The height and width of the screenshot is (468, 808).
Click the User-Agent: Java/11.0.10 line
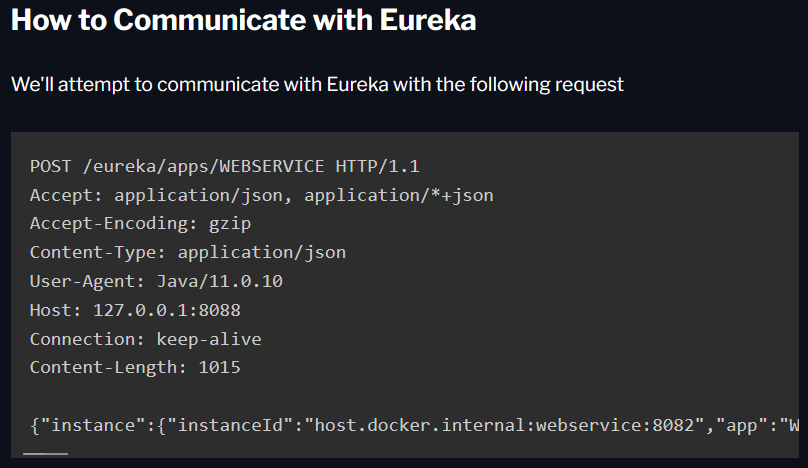[x=156, y=282]
